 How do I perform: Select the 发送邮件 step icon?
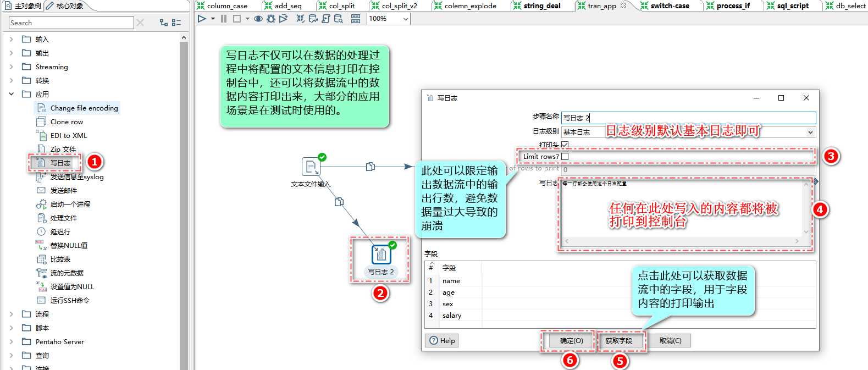point(41,190)
